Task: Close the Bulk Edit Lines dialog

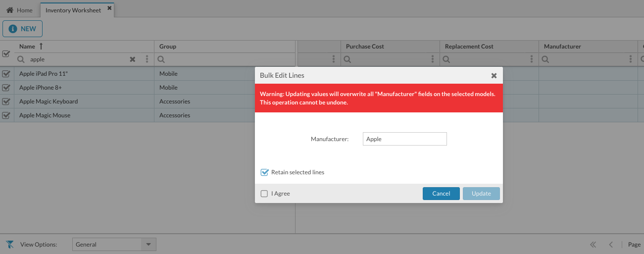Action: point(494,76)
